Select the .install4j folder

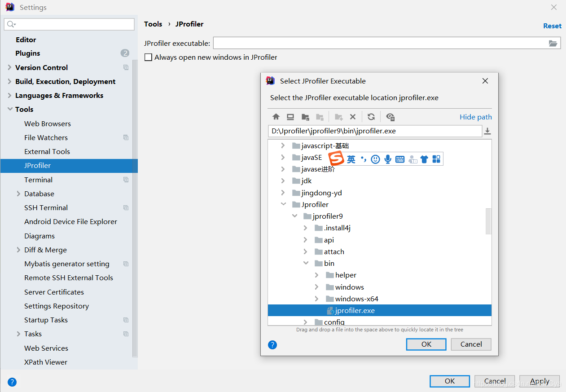337,228
